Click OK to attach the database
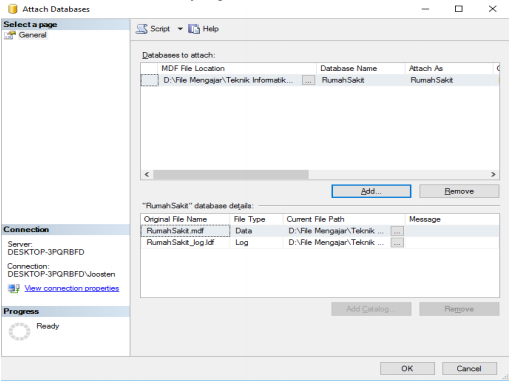The width and height of the screenshot is (516, 385). pos(407,368)
